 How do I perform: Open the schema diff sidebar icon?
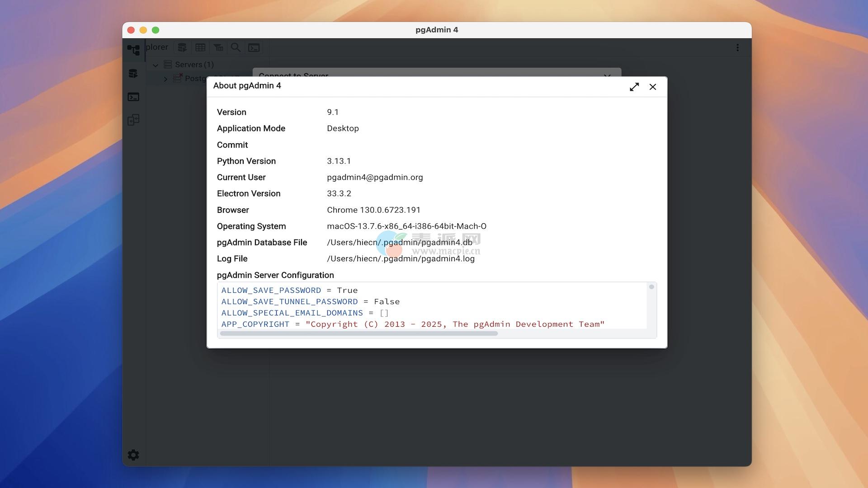(x=133, y=120)
